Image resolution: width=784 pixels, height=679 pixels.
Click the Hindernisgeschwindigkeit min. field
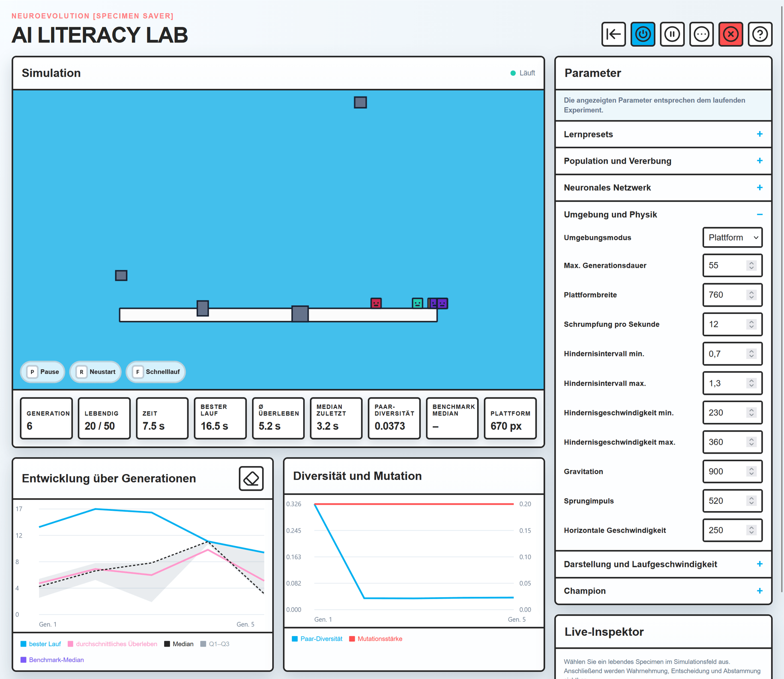pos(733,413)
